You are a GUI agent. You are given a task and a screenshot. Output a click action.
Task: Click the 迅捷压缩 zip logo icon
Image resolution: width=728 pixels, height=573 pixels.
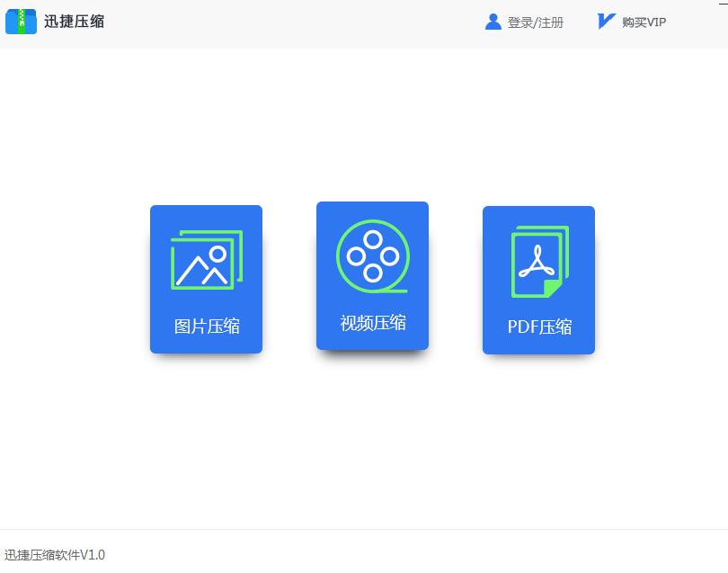[21, 22]
